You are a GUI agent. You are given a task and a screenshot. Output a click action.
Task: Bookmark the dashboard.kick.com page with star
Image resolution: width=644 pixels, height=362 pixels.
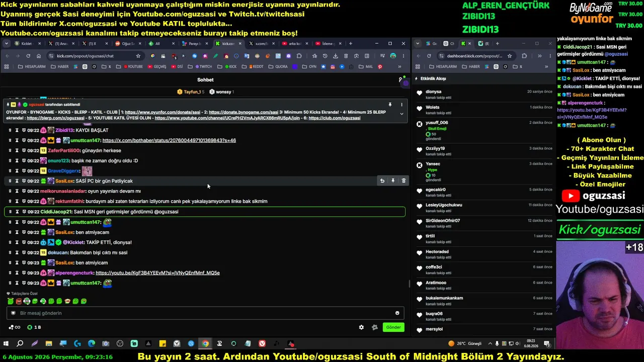pyautogui.click(x=510, y=56)
